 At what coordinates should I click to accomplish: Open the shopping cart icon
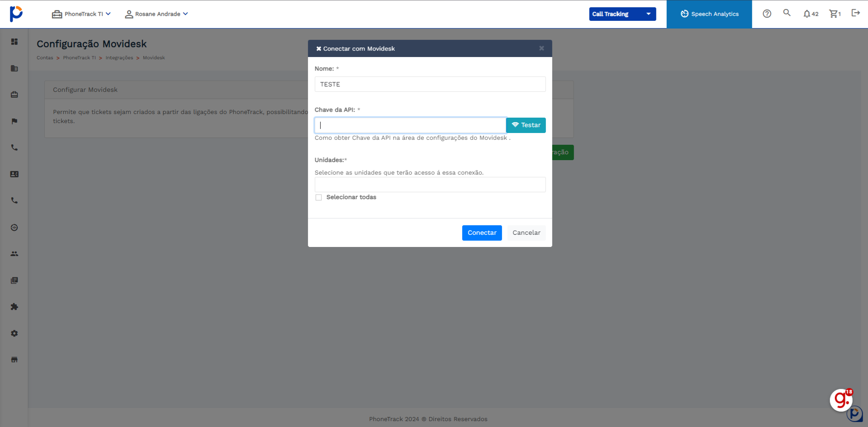[835, 14]
